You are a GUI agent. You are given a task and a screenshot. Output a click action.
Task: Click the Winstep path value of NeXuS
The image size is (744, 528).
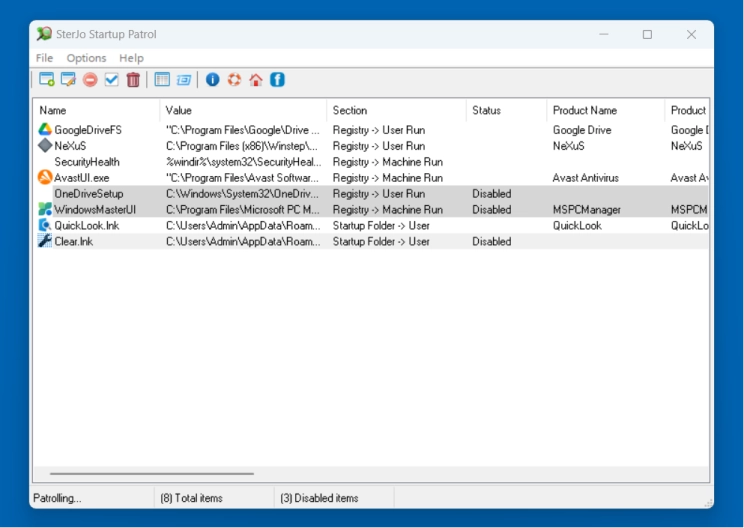click(x=242, y=146)
